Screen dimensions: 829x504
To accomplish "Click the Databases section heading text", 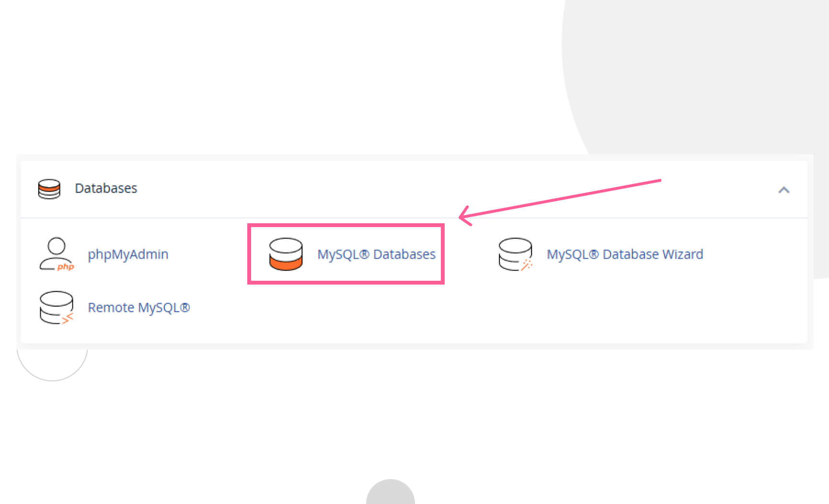I will pyautogui.click(x=106, y=188).
